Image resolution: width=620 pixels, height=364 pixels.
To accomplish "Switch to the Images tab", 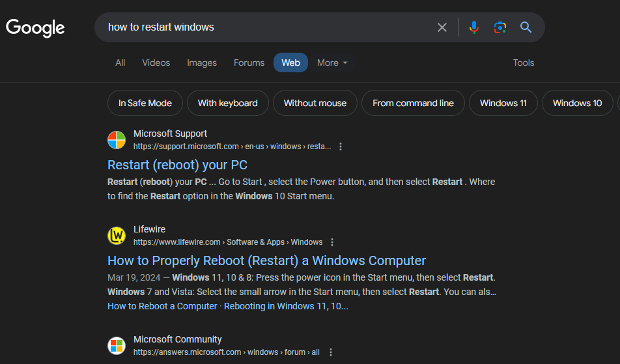I will click(x=202, y=63).
